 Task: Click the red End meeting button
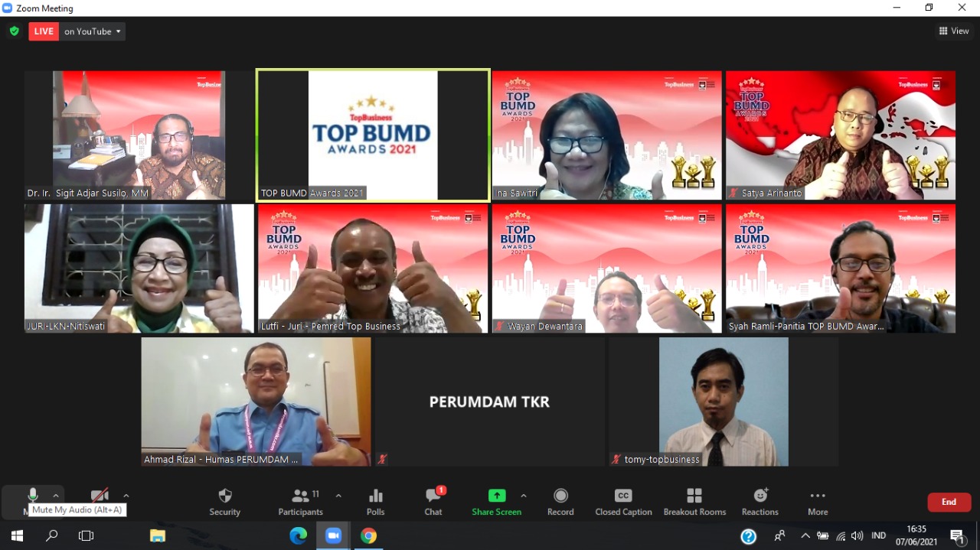click(949, 502)
